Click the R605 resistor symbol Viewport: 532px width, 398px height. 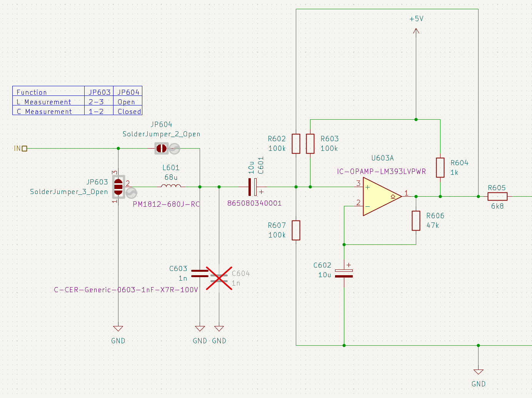(x=497, y=196)
